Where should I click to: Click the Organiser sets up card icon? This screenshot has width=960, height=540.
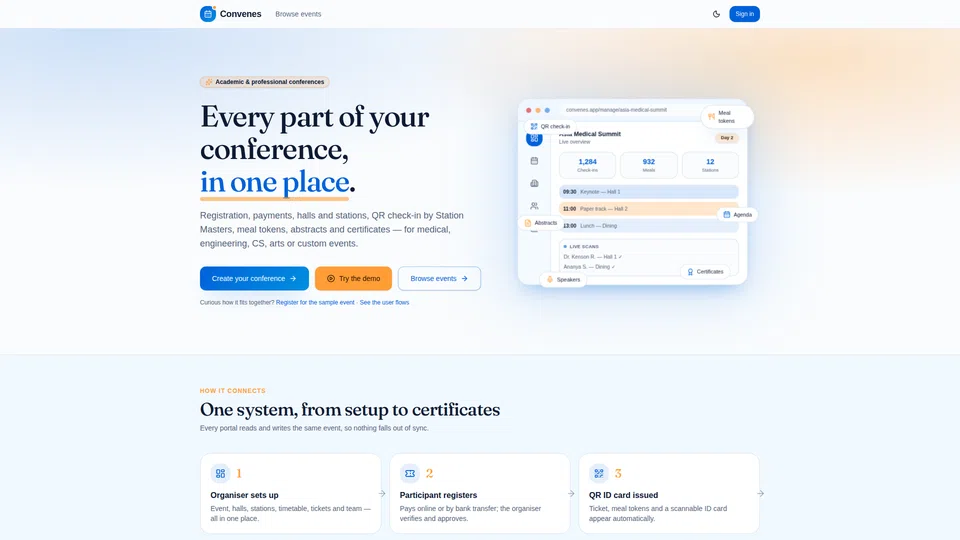coord(220,473)
